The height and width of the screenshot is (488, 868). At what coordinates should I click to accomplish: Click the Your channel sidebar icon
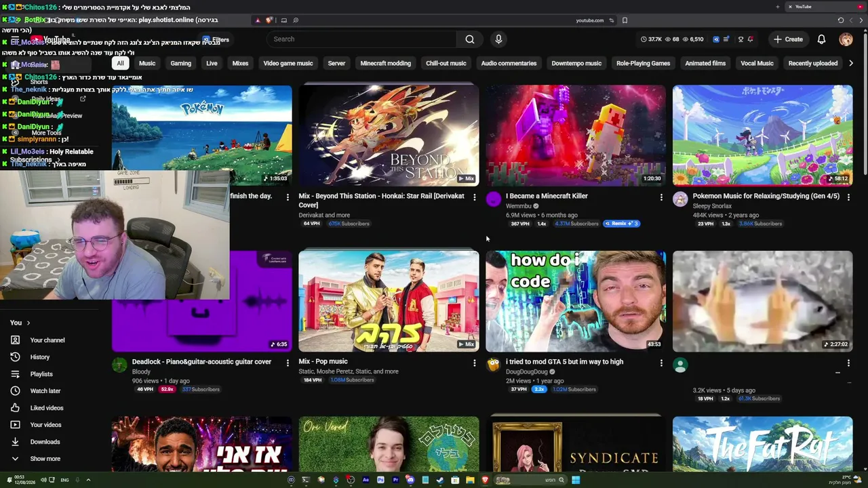click(15, 340)
